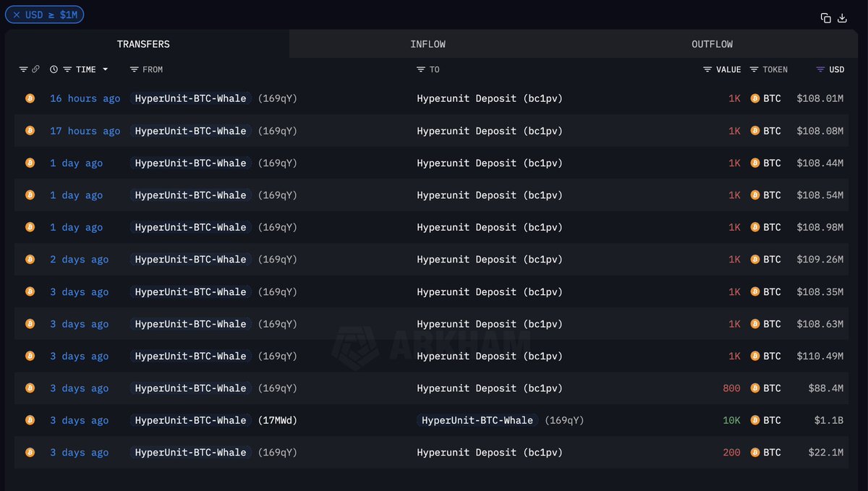Click the filter icon next to TOKEN
Screen dimensions: 868x491
pos(754,69)
